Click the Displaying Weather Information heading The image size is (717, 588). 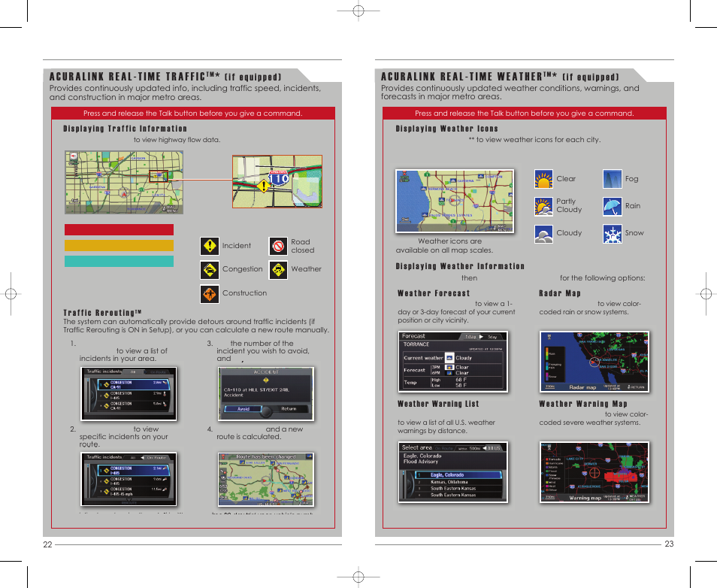[x=460, y=266]
